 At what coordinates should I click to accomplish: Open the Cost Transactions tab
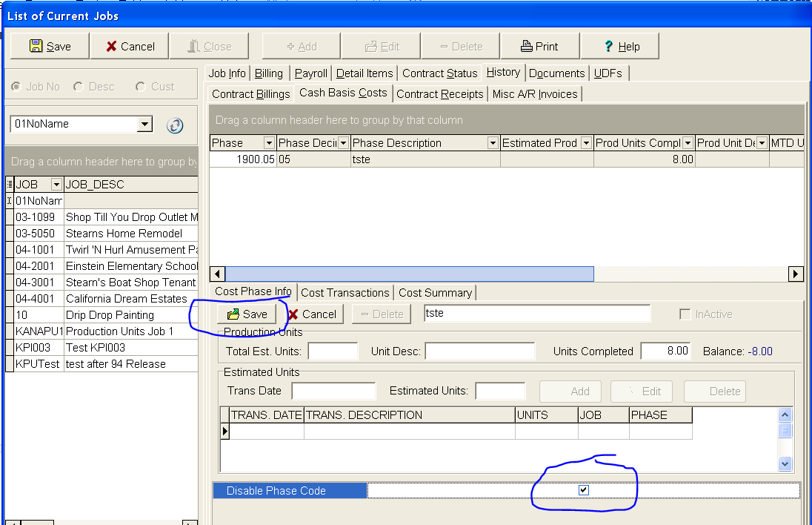click(345, 293)
